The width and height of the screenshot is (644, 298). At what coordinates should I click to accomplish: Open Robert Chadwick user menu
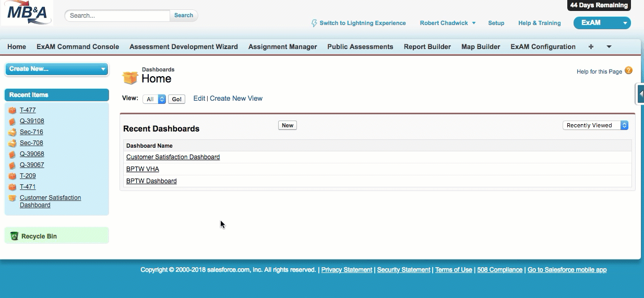click(x=448, y=23)
